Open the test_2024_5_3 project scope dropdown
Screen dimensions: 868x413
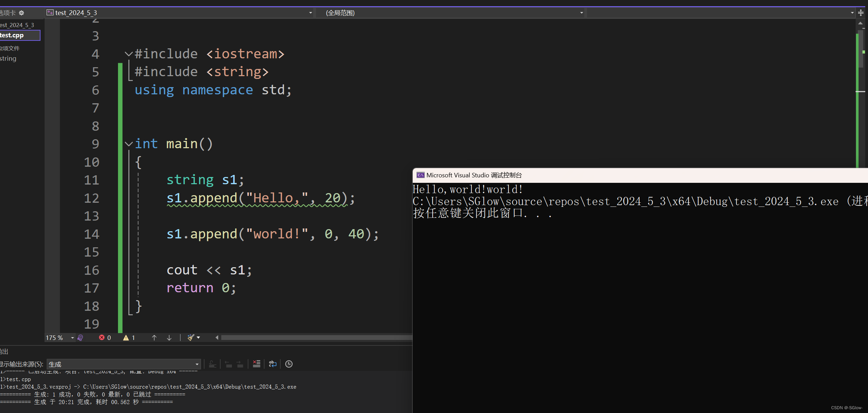[310, 13]
